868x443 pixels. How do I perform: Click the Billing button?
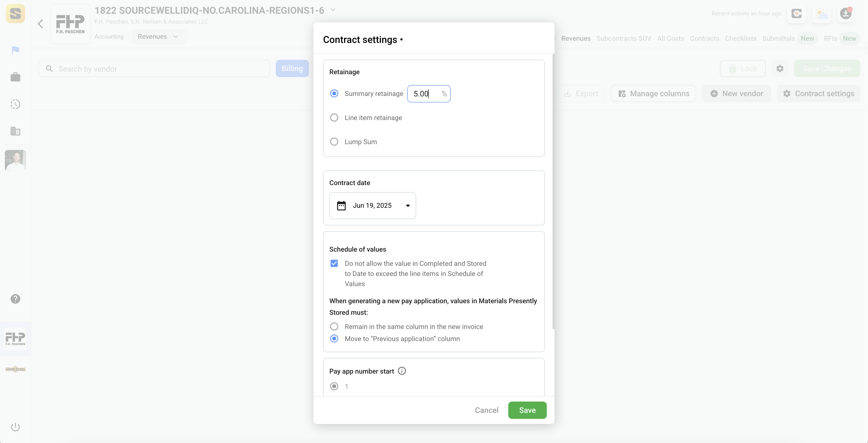[x=292, y=69]
